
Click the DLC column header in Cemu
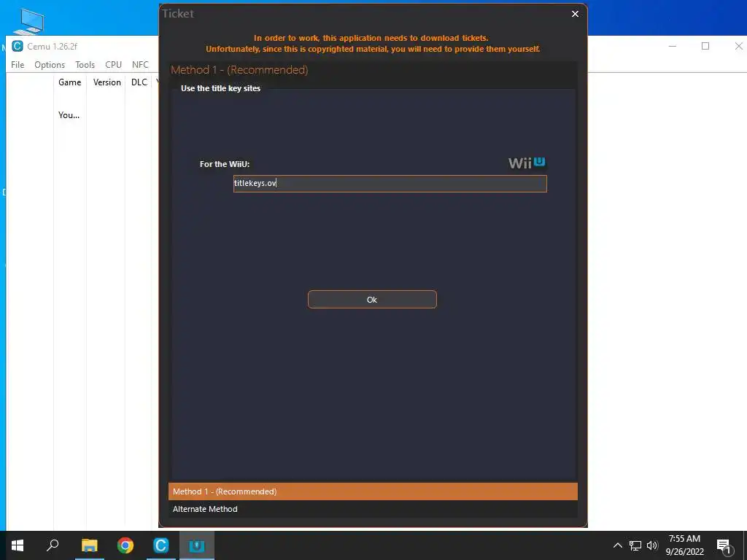coord(139,82)
